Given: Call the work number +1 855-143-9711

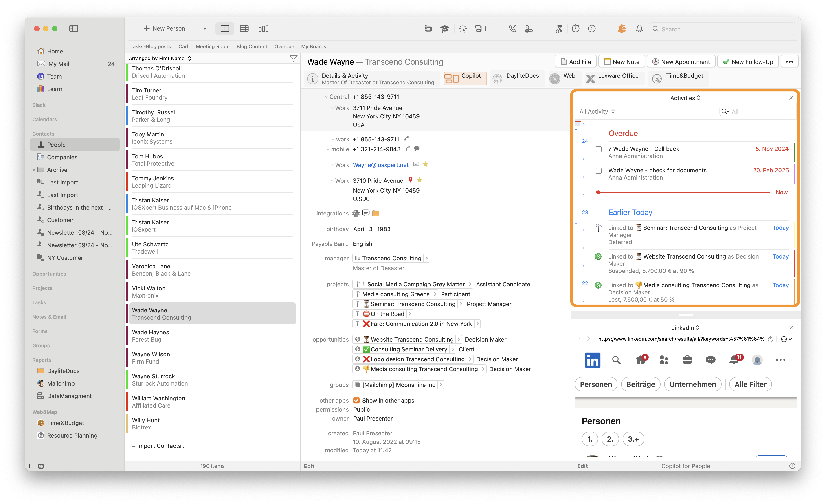Looking at the screenshot, I should pyautogui.click(x=407, y=139).
